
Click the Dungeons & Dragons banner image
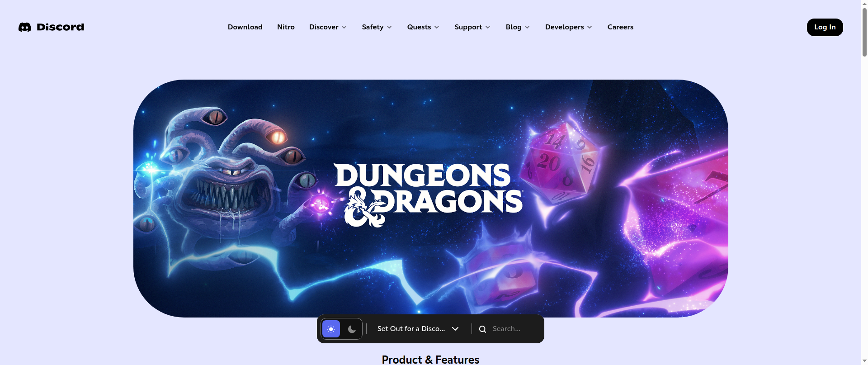[x=430, y=198]
